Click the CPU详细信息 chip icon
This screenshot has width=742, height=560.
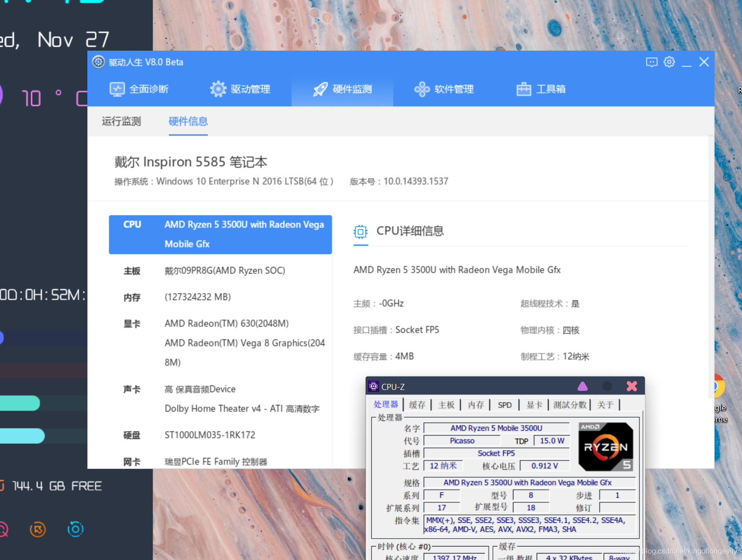coord(360,231)
